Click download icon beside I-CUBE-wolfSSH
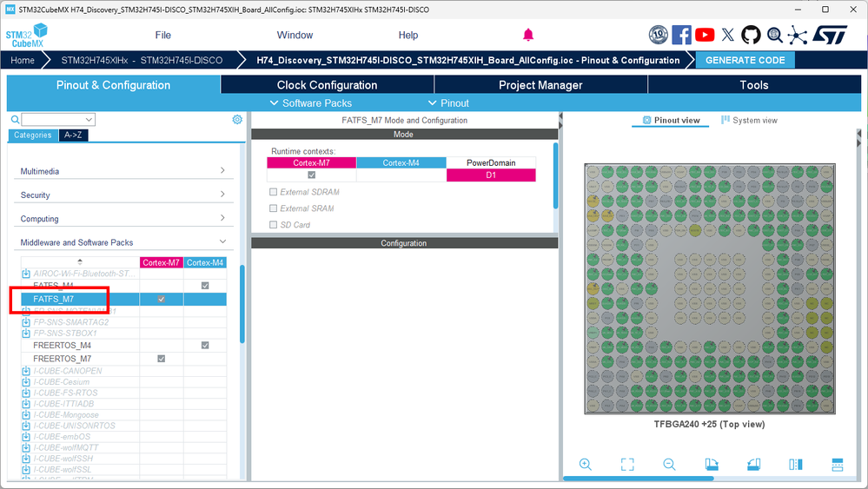868x489 pixels. pos(26,459)
